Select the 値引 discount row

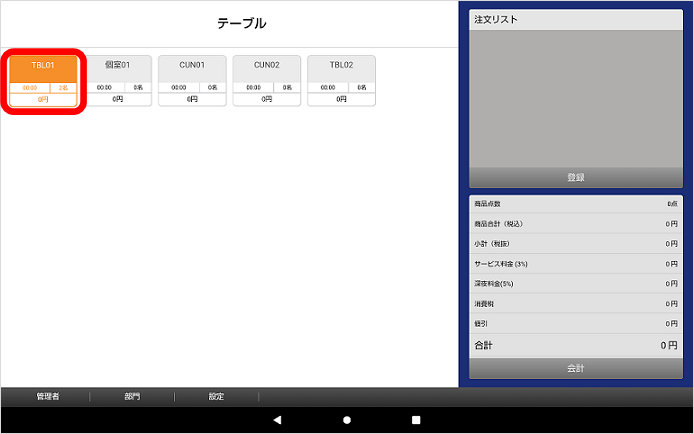coord(575,324)
